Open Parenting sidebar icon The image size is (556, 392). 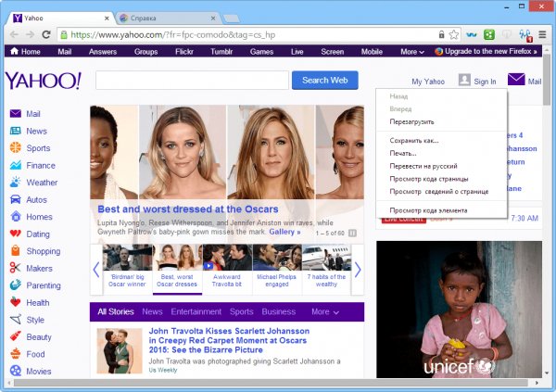click(x=15, y=285)
